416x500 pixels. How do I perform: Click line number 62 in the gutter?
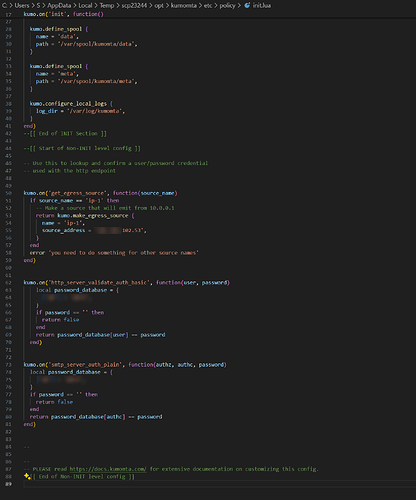point(8,282)
